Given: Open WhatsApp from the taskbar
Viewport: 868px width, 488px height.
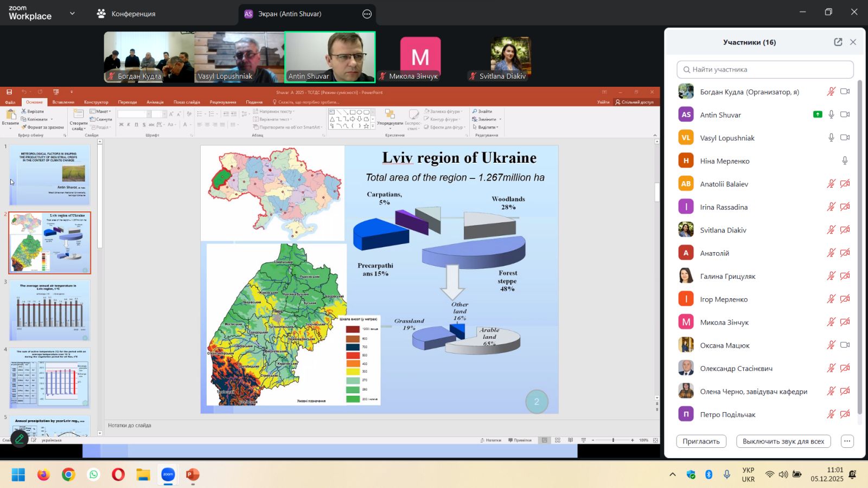Looking at the screenshot, I should pyautogui.click(x=94, y=475).
